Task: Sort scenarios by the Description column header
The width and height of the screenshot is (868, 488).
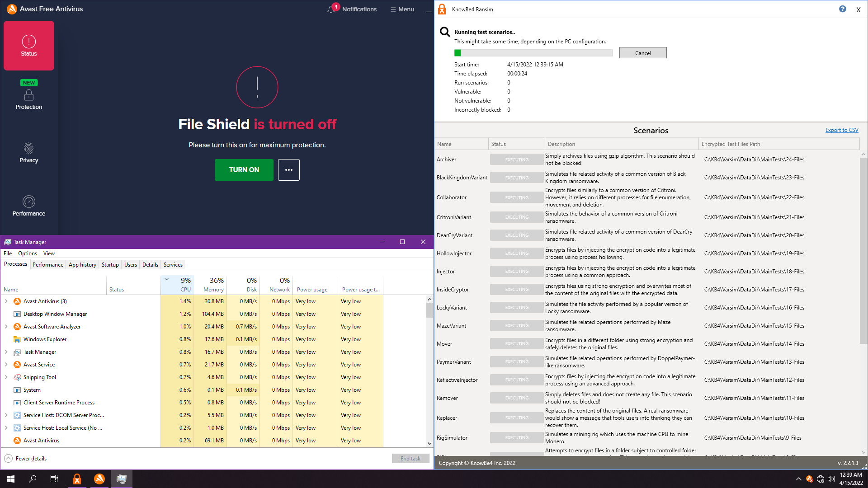Action: 622,144
